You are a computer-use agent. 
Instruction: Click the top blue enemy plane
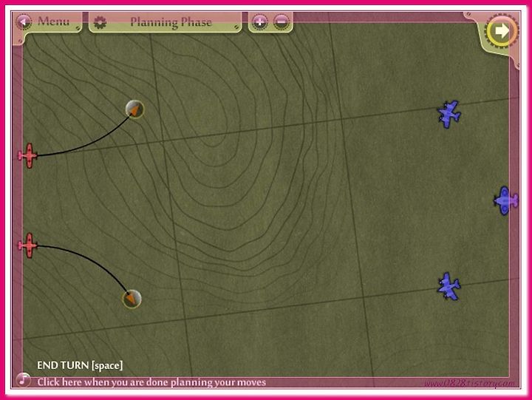[x=449, y=114]
